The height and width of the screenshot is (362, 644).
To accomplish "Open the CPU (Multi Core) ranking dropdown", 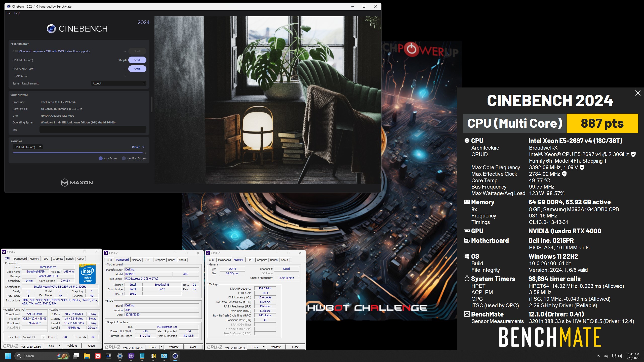I will (x=28, y=147).
